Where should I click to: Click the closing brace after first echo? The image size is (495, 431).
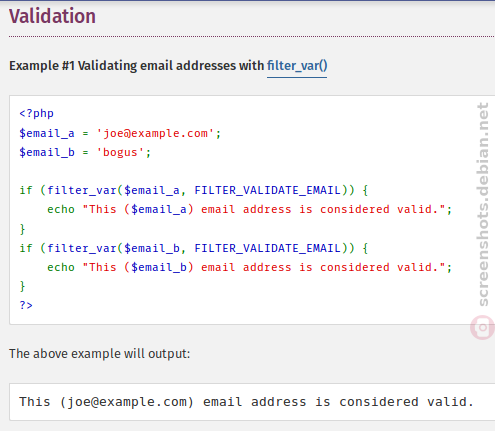click(22, 229)
